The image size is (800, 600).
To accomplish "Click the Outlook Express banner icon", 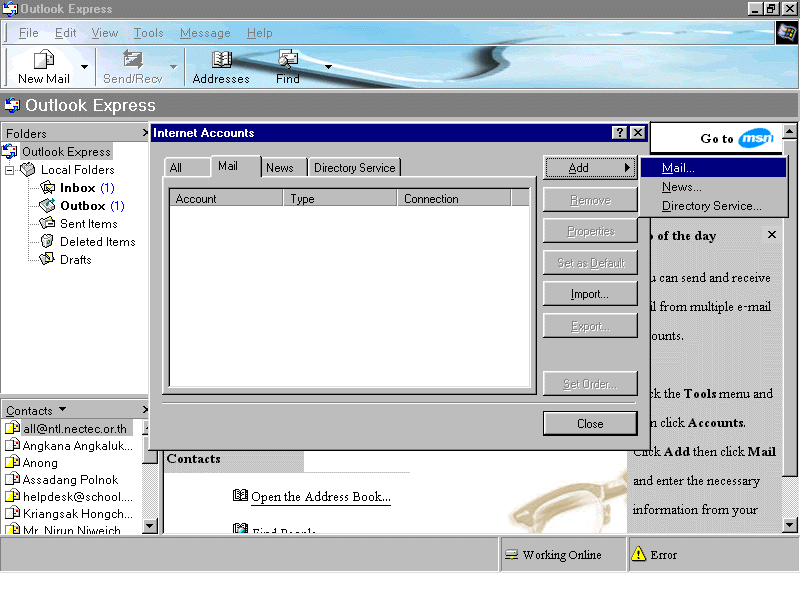I will point(12,106).
